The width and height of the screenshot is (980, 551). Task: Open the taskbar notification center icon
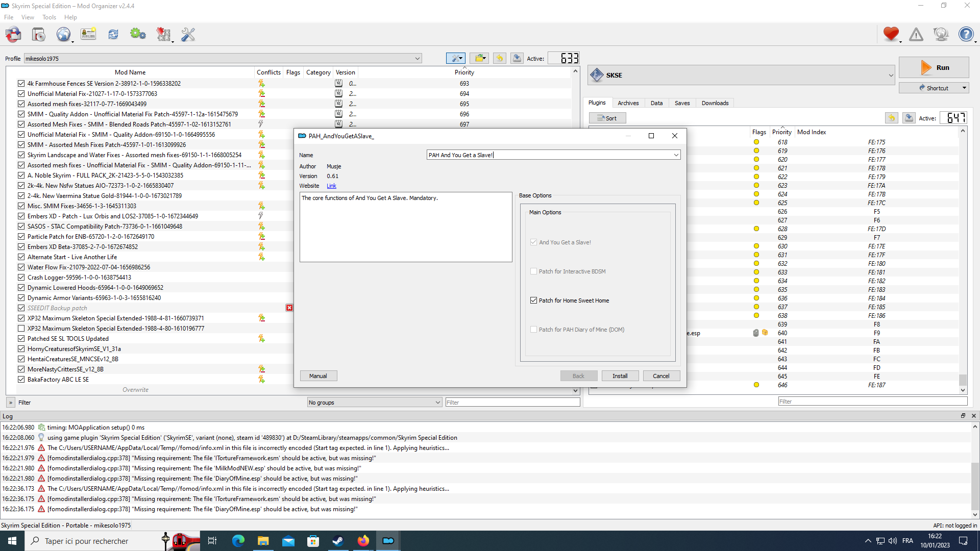coord(963,541)
